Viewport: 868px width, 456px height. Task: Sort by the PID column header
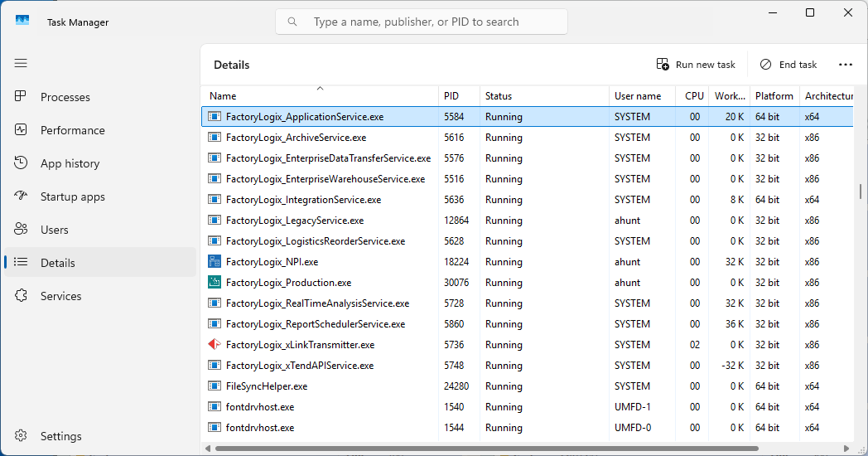[x=459, y=95]
